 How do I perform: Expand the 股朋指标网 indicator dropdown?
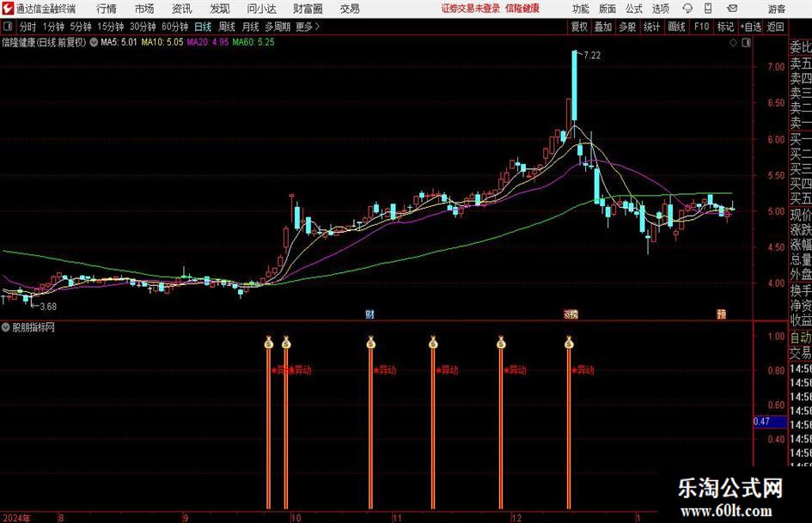(6, 327)
